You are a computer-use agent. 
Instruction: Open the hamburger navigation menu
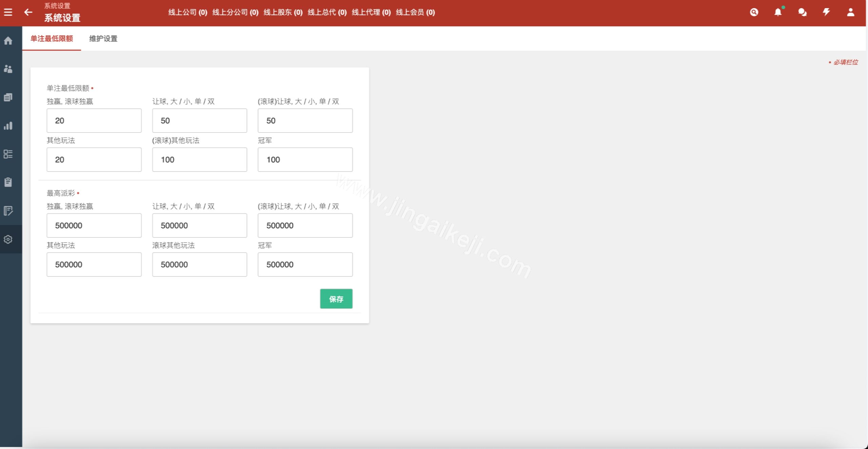(8, 12)
